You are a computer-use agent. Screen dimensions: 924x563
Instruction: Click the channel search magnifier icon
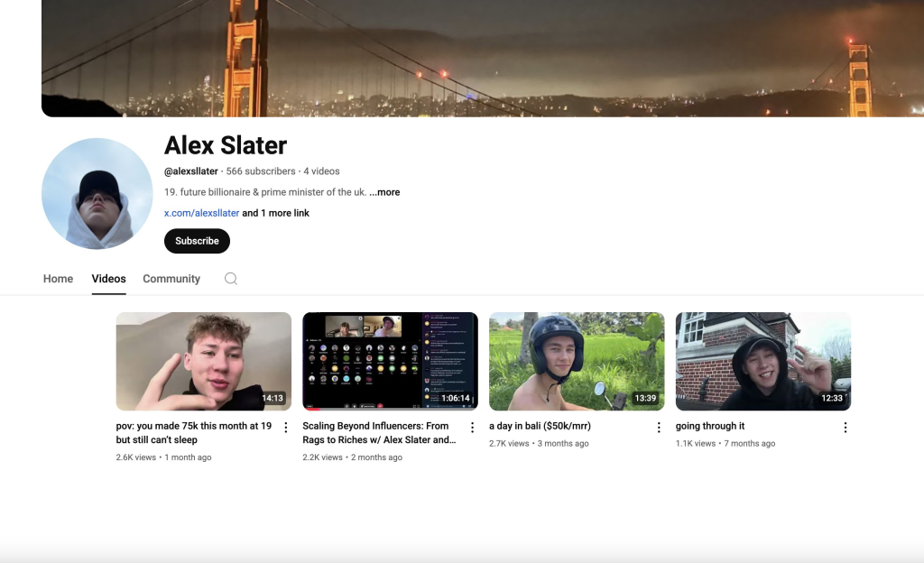tap(231, 279)
